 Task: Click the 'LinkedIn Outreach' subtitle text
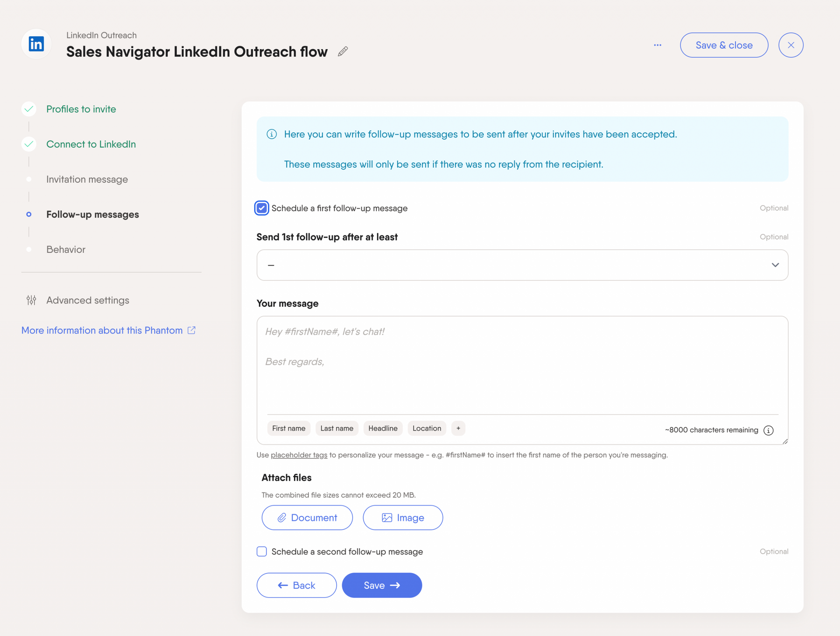[101, 35]
